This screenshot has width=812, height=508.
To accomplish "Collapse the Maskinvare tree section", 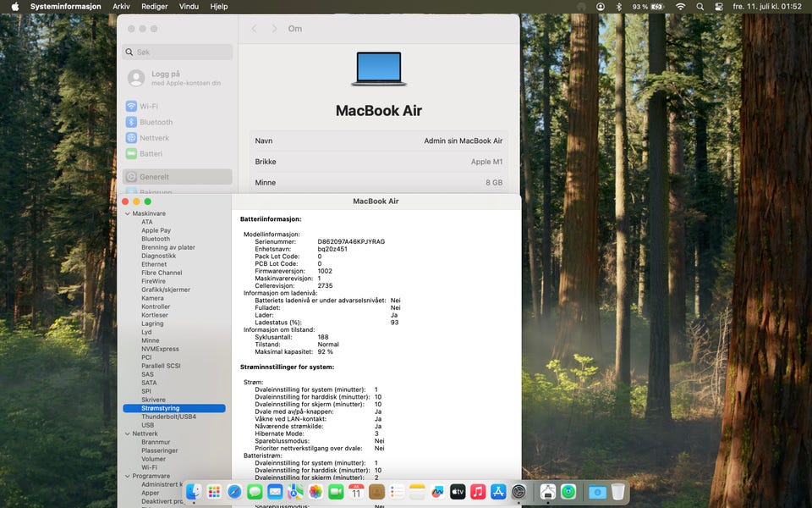I will pos(128,213).
